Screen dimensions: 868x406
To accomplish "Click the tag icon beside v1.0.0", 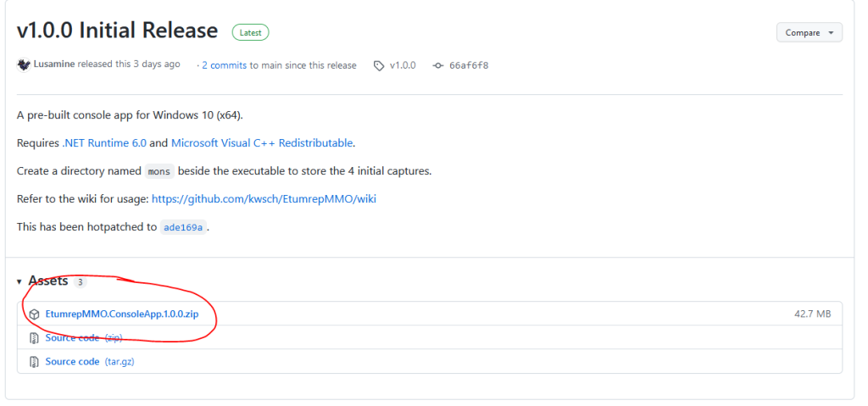I will point(379,65).
